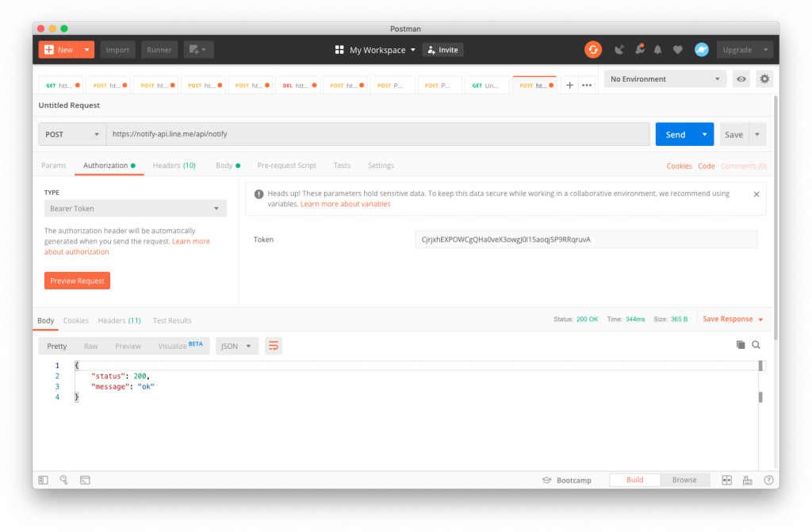
Task: Open manage environments gear icon
Action: (764, 79)
